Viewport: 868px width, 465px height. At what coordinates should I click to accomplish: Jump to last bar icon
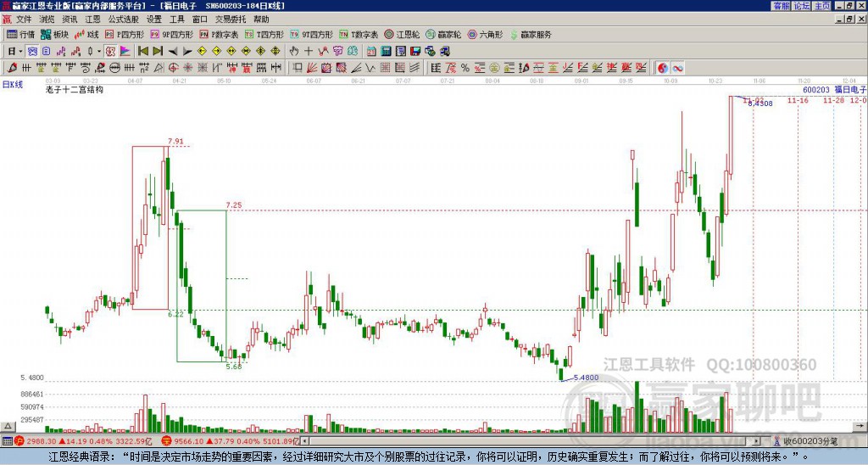(x=157, y=52)
